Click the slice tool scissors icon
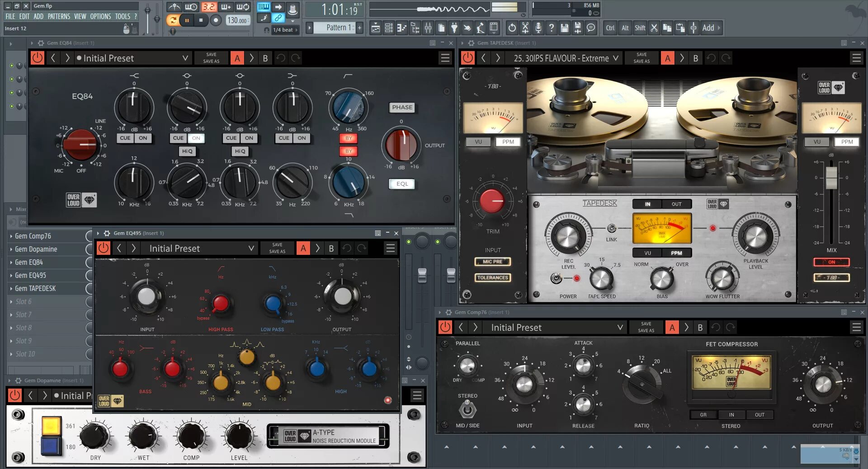The image size is (868, 469). click(525, 28)
